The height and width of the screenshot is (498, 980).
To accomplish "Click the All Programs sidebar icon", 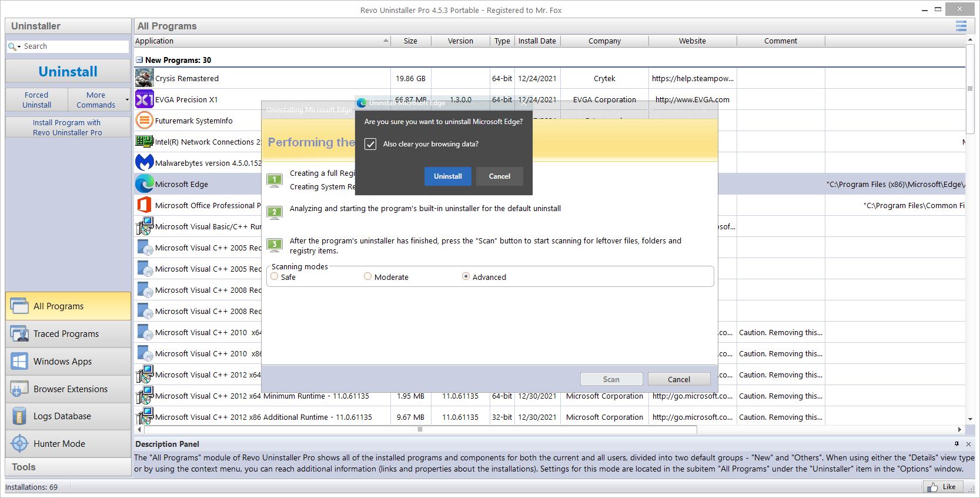I will (19, 306).
